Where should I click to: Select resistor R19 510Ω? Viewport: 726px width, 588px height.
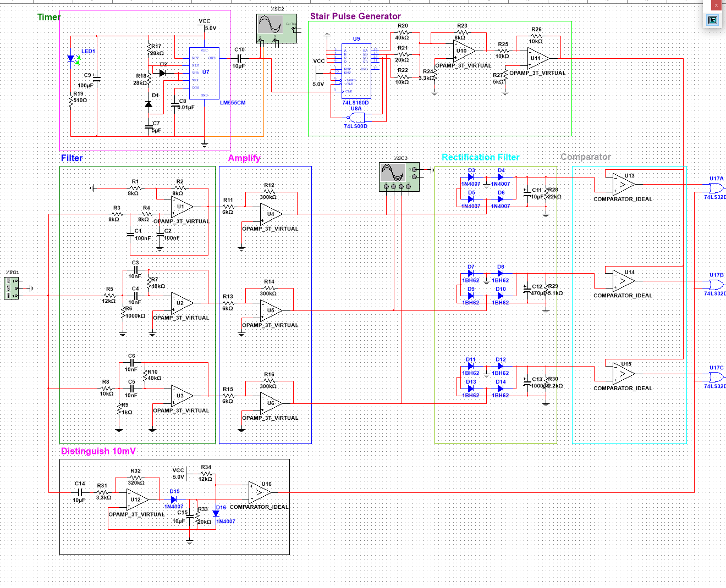71,100
